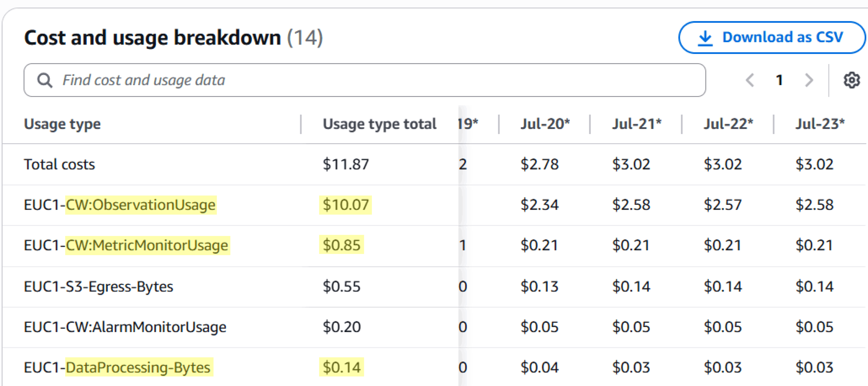Screen dimensions: 868x386
Task: Select page 1 in the pagination control
Action: tap(779, 80)
